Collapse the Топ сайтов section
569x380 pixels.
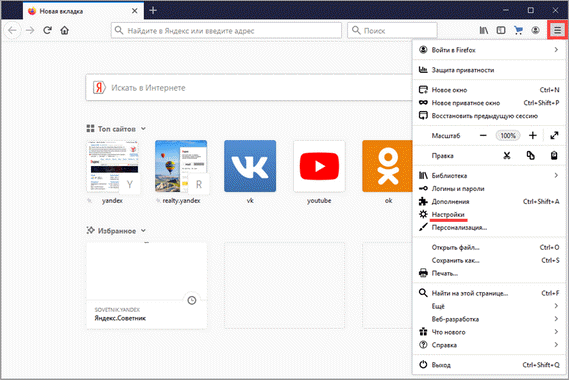tap(143, 128)
